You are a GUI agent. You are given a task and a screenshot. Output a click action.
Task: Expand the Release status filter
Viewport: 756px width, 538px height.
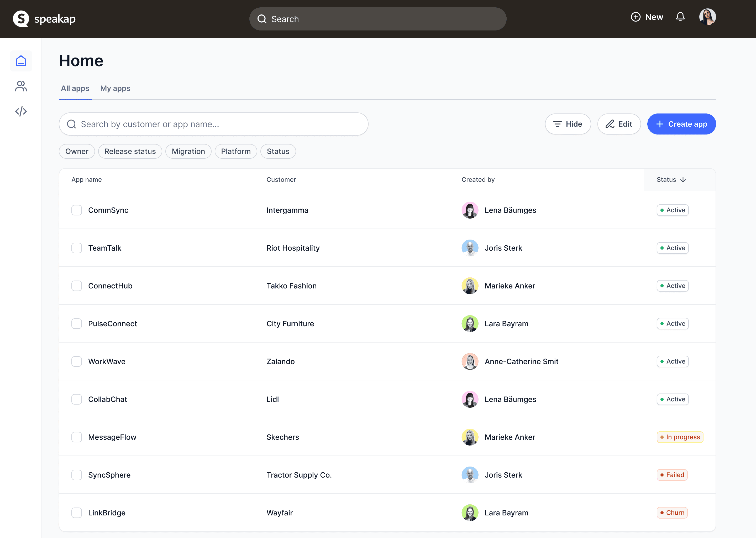(x=130, y=151)
